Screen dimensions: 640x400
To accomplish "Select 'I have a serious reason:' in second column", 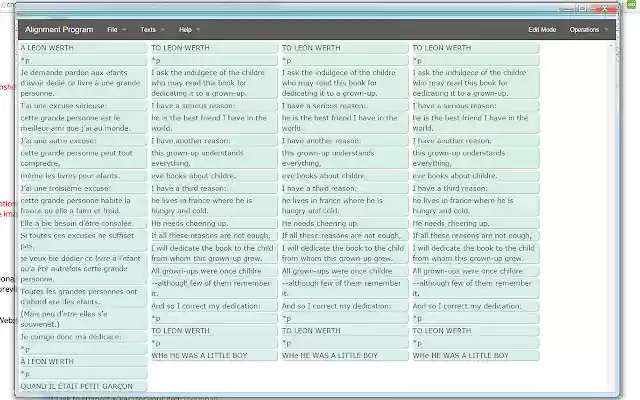I will click(214, 106).
